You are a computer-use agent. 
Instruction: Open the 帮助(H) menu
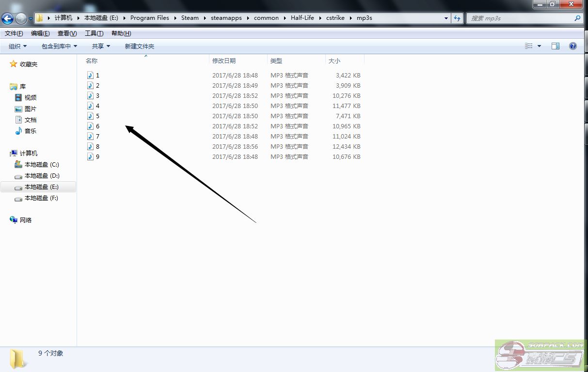pyautogui.click(x=121, y=33)
